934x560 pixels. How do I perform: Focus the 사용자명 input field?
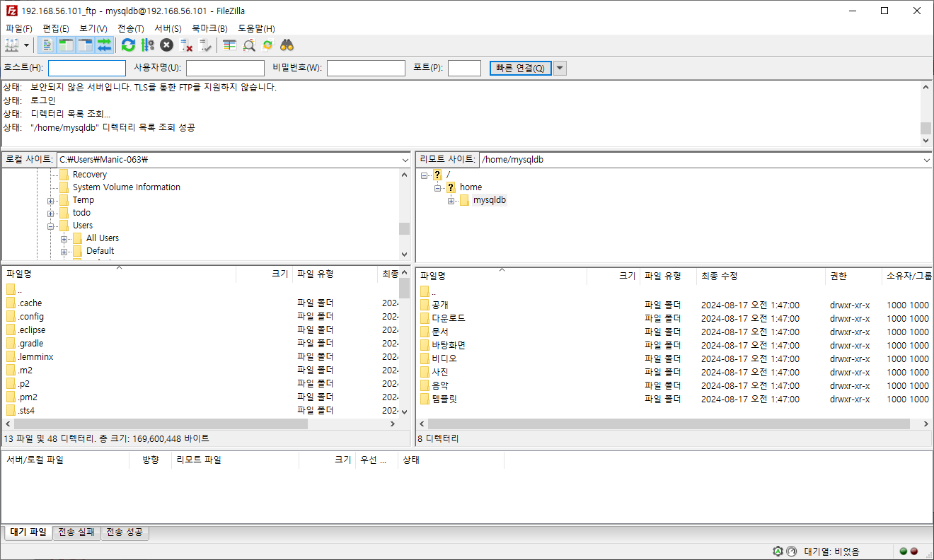tap(225, 68)
